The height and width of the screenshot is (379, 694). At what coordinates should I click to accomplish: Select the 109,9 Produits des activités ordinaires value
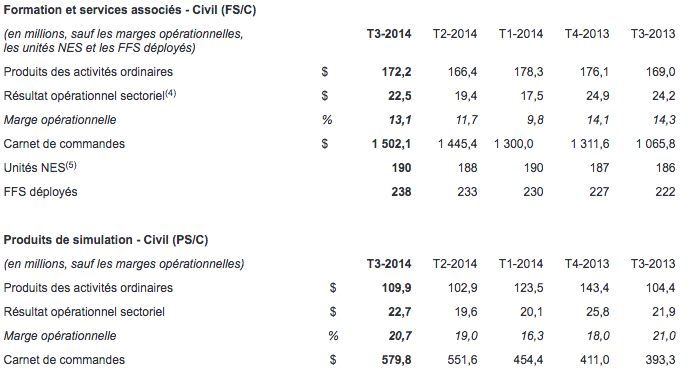click(x=397, y=288)
